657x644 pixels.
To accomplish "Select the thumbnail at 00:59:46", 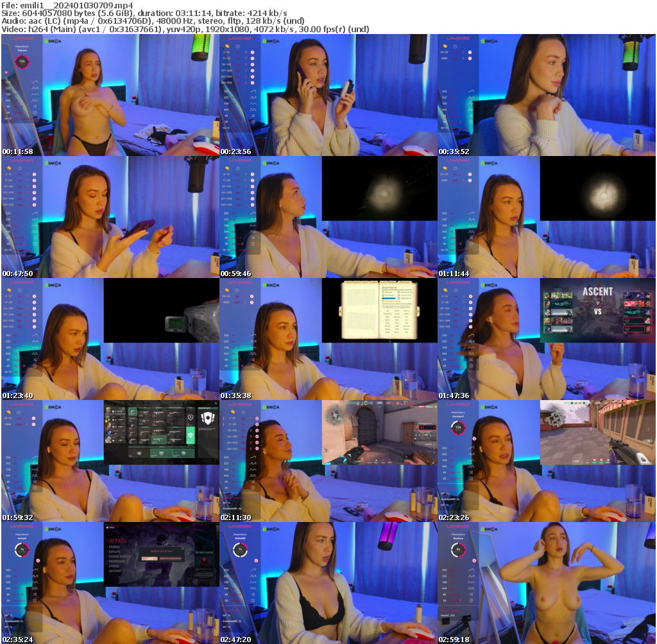I will coord(328,217).
